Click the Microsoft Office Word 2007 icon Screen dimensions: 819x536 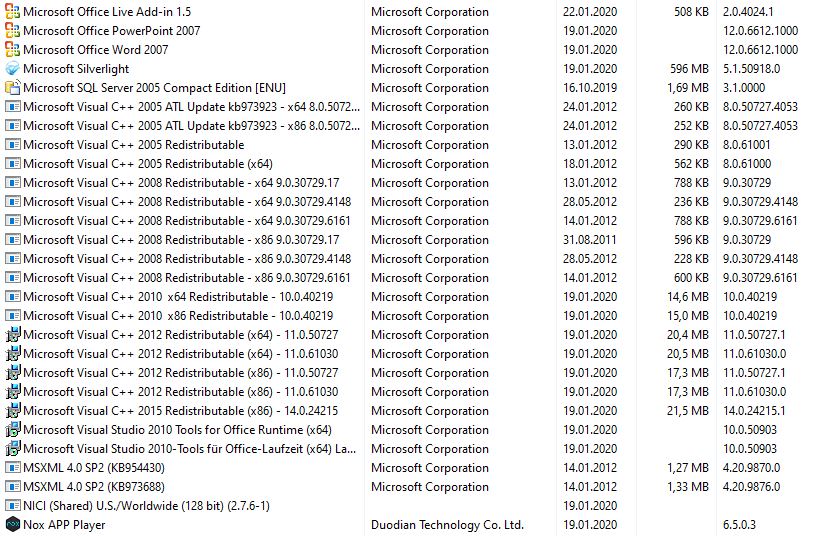coord(12,50)
